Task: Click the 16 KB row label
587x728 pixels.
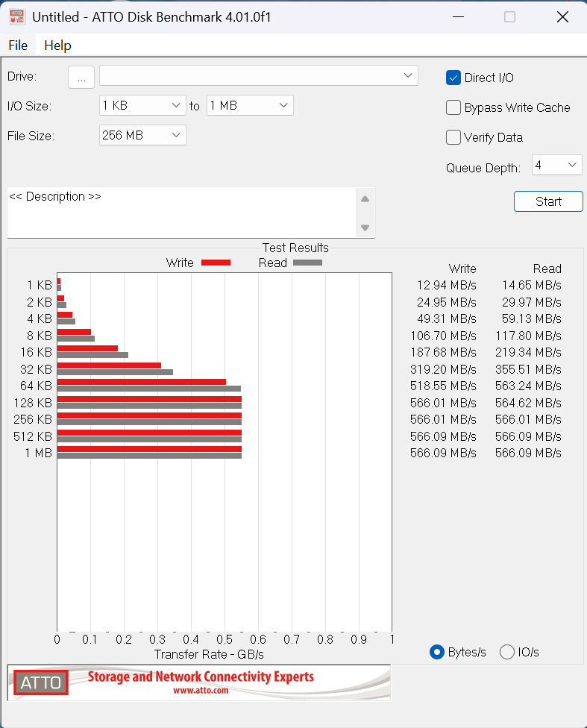Action: point(36,352)
